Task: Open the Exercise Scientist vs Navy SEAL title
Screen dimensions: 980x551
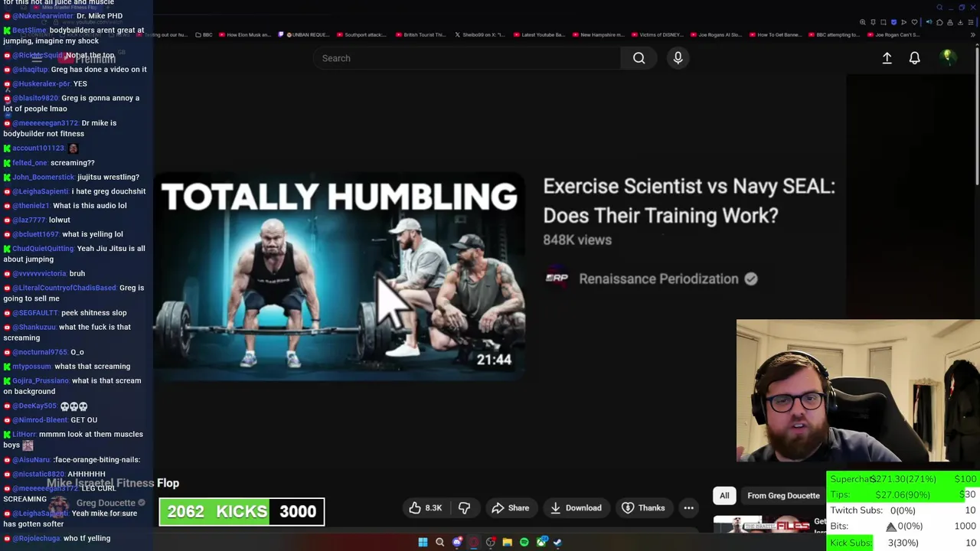Action: pyautogui.click(x=689, y=201)
